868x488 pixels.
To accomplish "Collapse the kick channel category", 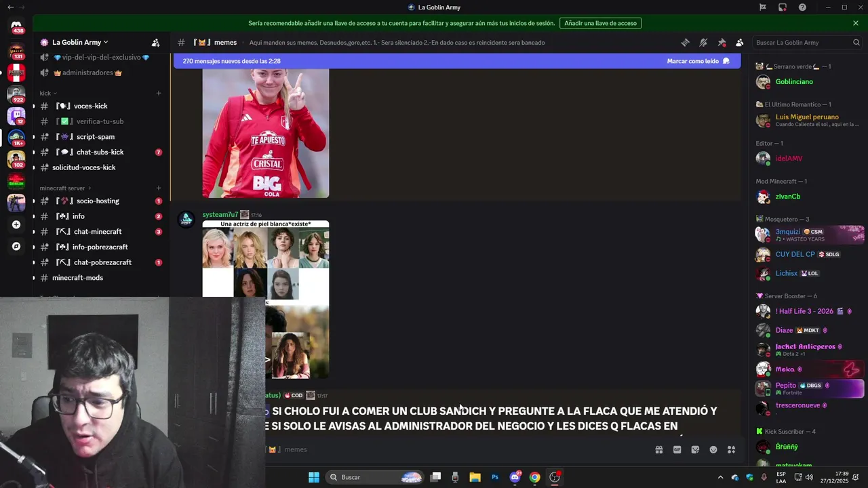I will coord(48,93).
